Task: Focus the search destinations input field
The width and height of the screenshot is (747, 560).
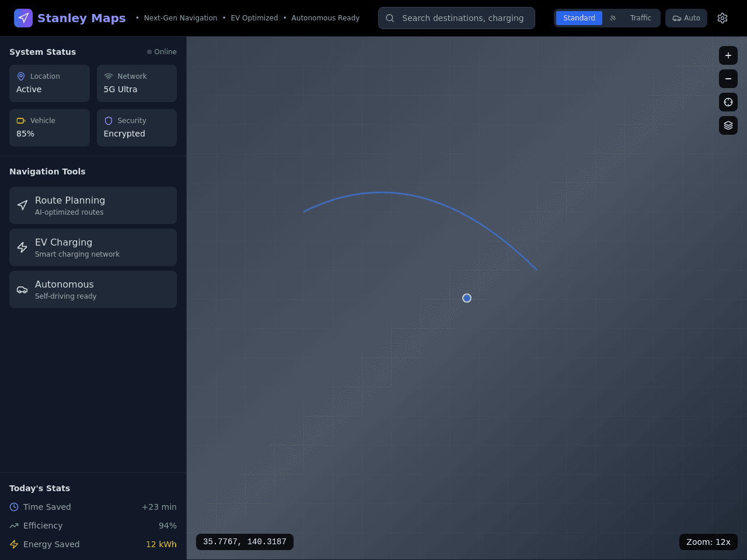Action: pyautogui.click(x=456, y=18)
